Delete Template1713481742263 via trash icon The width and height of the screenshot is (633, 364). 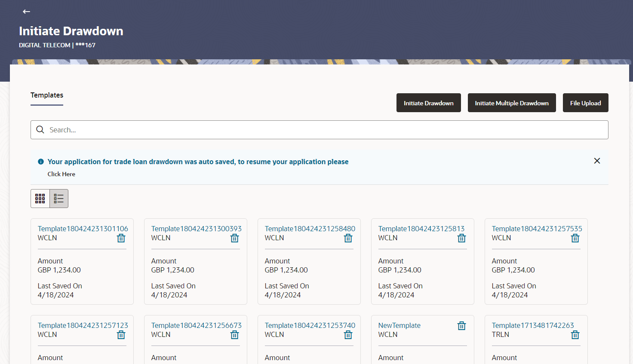tap(575, 335)
